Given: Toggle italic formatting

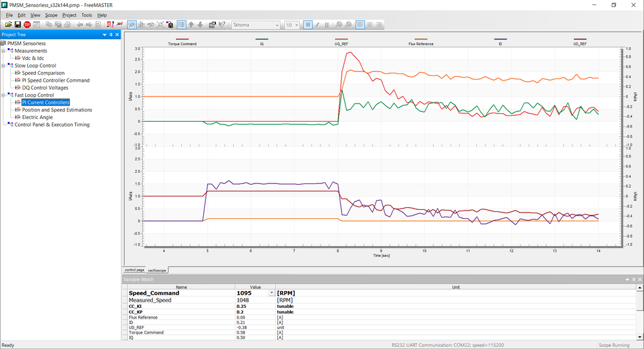Looking at the screenshot, I should 317,24.
